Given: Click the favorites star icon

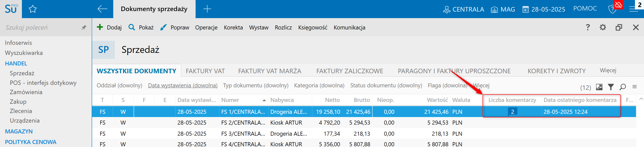Looking at the screenshot, I should click(33, 9).
